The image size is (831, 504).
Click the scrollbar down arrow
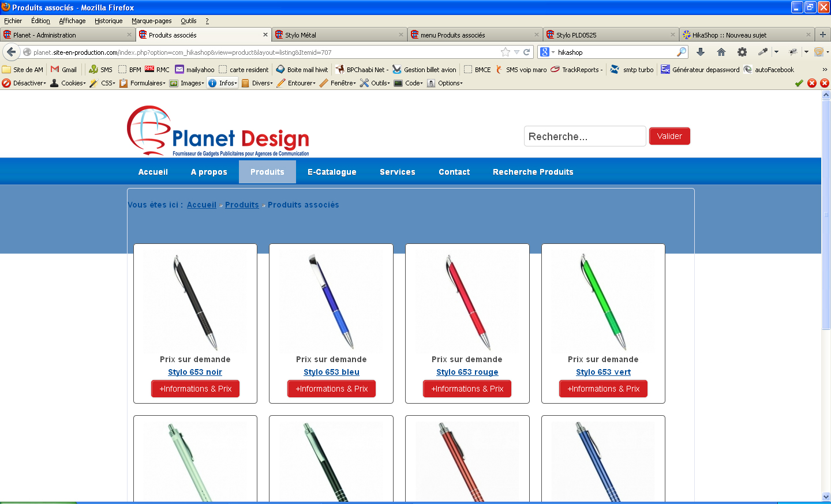tap(826, 497)
